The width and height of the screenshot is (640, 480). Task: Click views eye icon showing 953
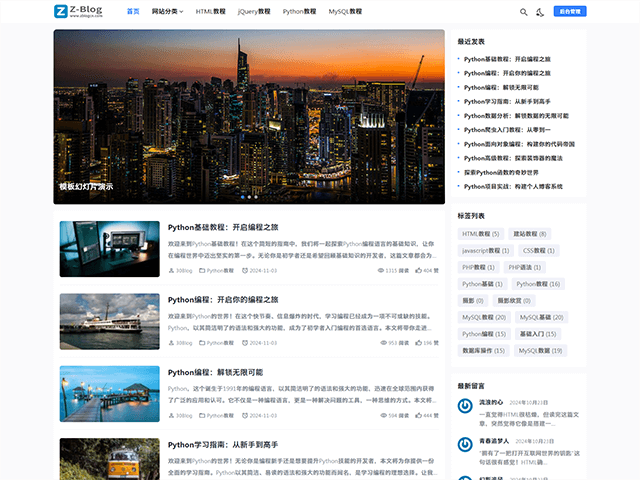point(383,343)
